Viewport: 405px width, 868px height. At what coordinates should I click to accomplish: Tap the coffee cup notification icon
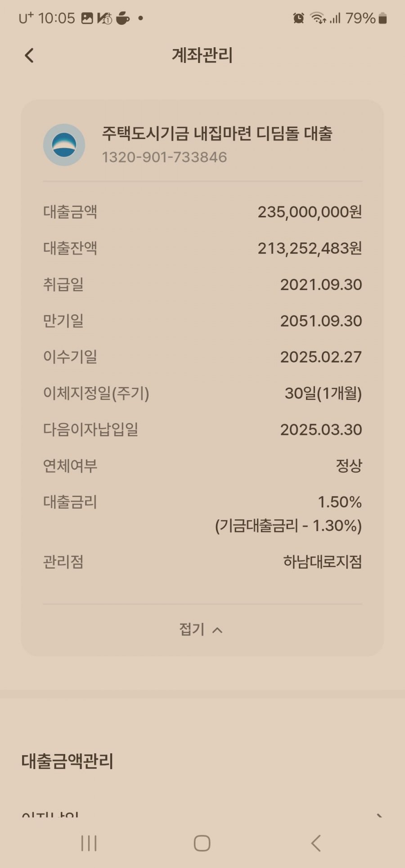(123, 18)
